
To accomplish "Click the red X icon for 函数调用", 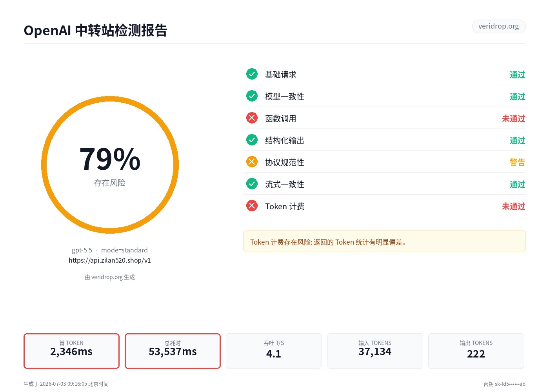I will tap(252, 118).
